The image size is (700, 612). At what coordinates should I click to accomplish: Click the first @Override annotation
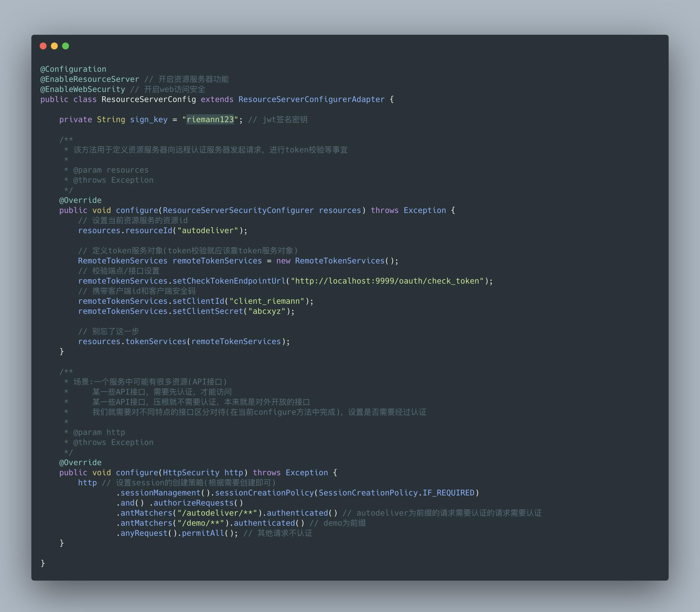[x=80, y=200]
